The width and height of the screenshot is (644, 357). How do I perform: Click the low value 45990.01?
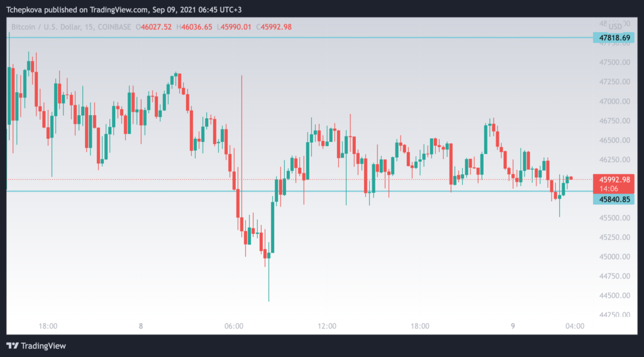236,27
